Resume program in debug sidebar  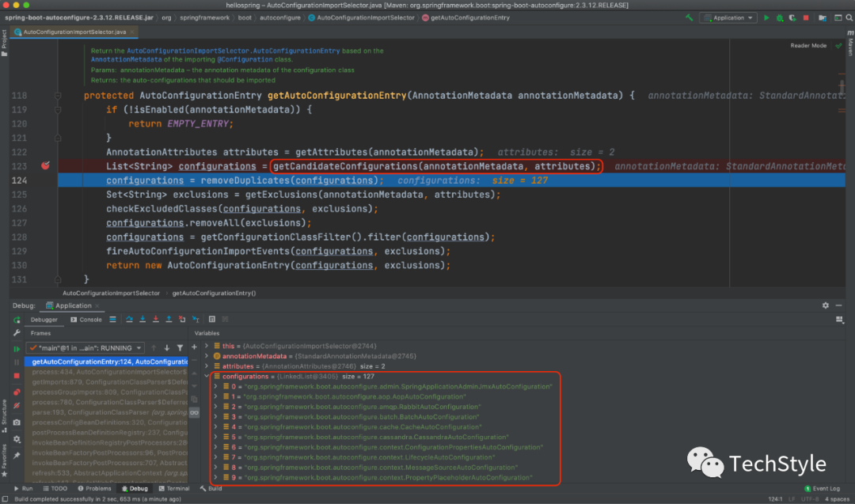point(17,348)
